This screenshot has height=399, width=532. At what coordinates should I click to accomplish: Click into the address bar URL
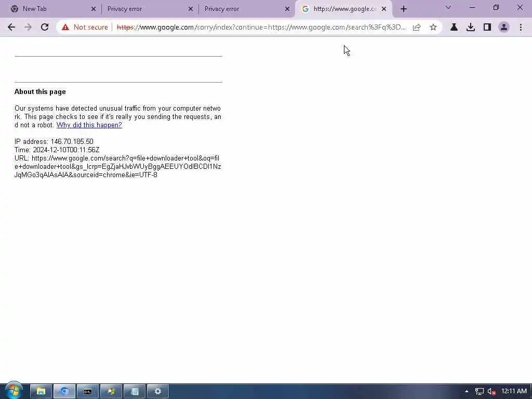(261, 27)
